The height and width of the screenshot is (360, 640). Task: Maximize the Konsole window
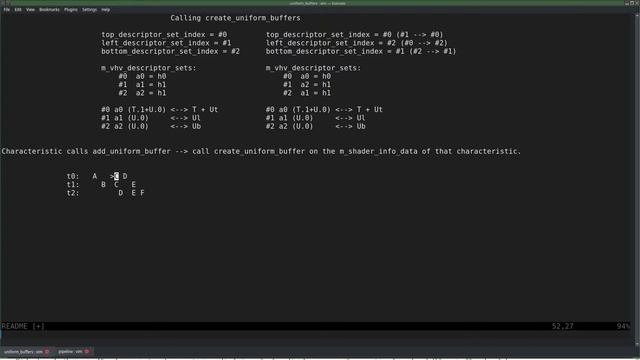[x=632, y=3]
